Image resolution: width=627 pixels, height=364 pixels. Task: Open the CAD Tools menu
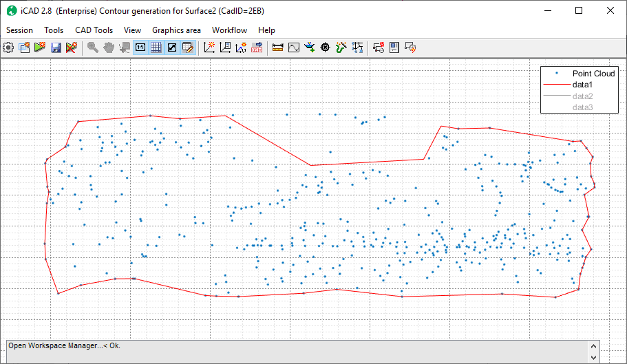tap(94, 30)
